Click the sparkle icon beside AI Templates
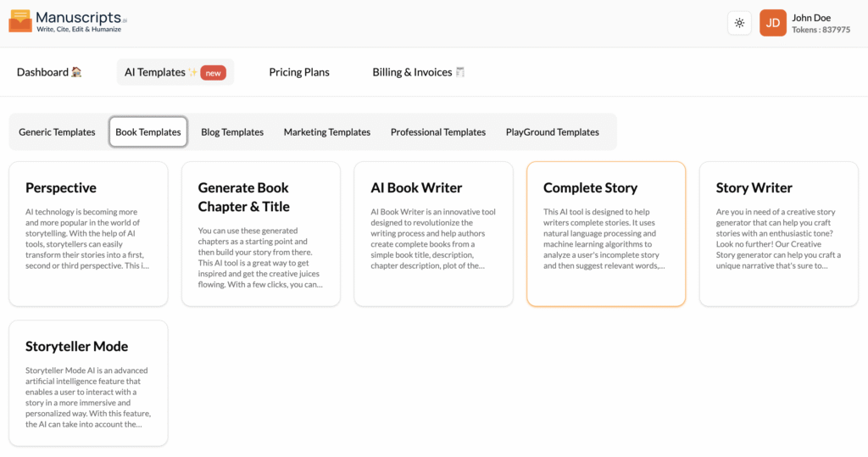Screen dimensions: 868x457 (192, 72)
